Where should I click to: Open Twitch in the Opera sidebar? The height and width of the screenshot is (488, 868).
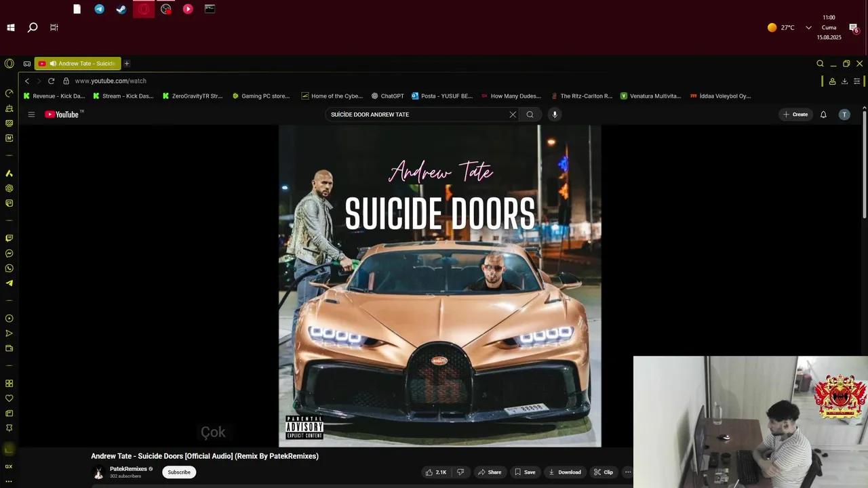pos(9,239)
